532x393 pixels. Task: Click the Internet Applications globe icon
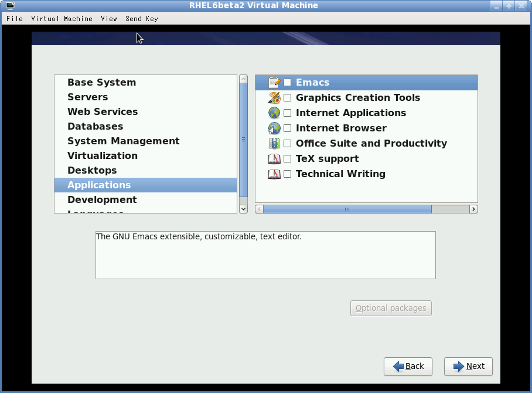click(274, 113)
